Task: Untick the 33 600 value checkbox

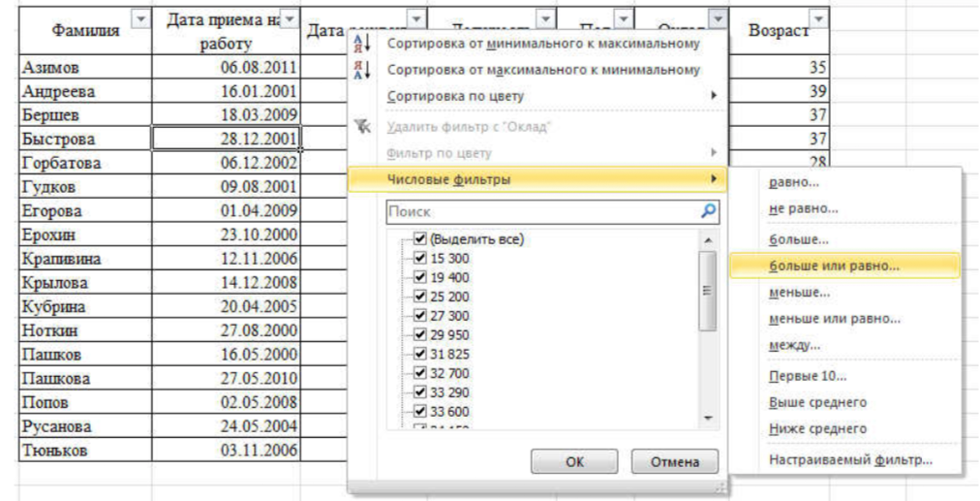Action: click(x=419, y=411)
